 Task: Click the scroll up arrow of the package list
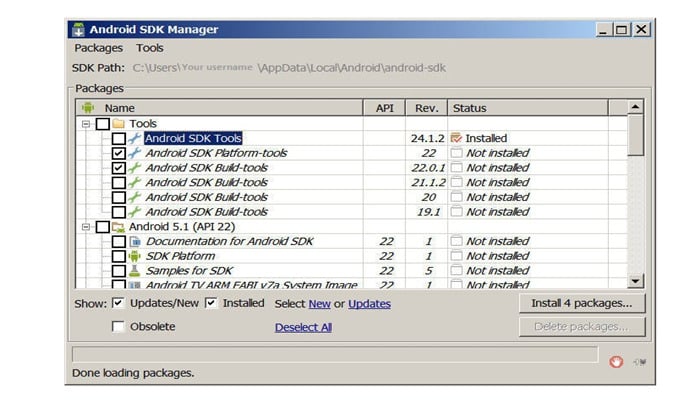[635, 107]
